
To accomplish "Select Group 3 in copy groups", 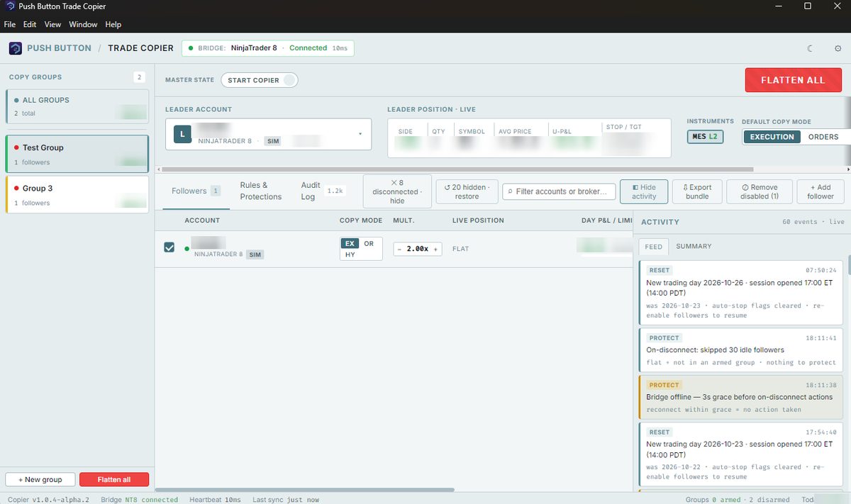I will (x=77, y=195).
